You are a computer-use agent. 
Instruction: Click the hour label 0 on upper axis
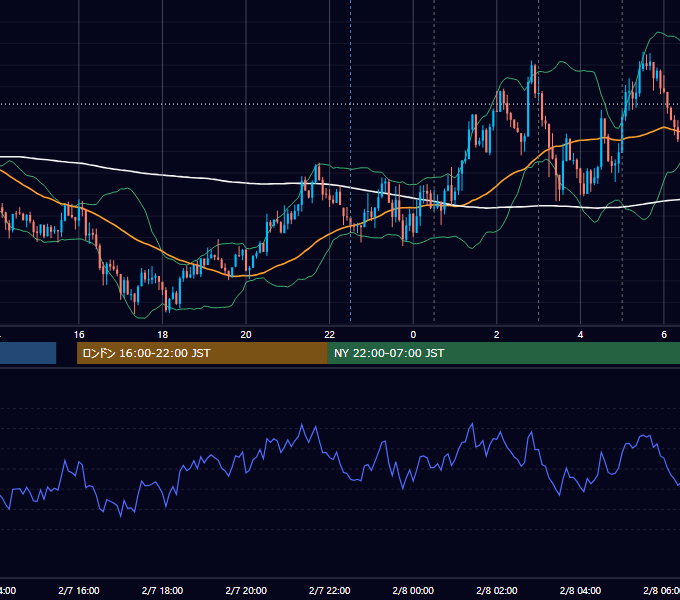[413, 335]
